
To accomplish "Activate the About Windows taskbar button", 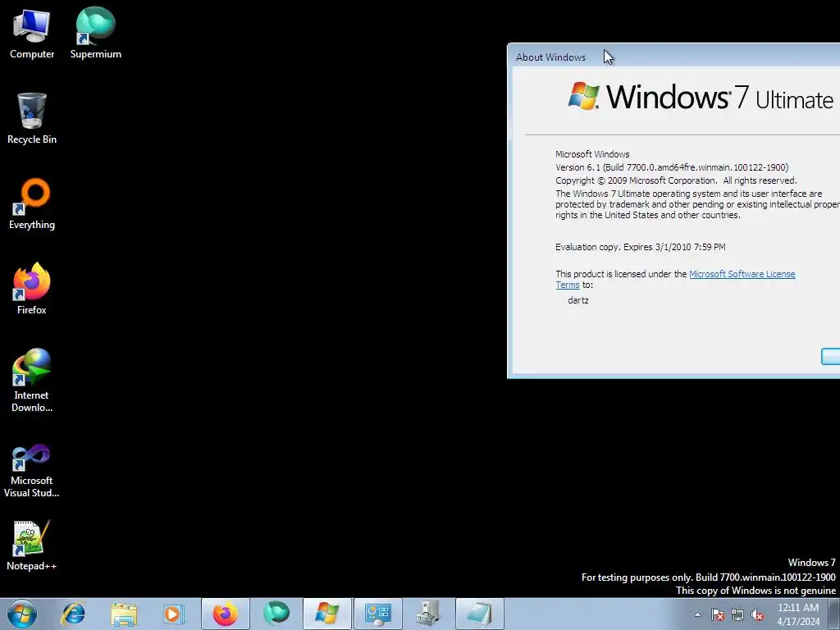I will click(x=327, y=614).
